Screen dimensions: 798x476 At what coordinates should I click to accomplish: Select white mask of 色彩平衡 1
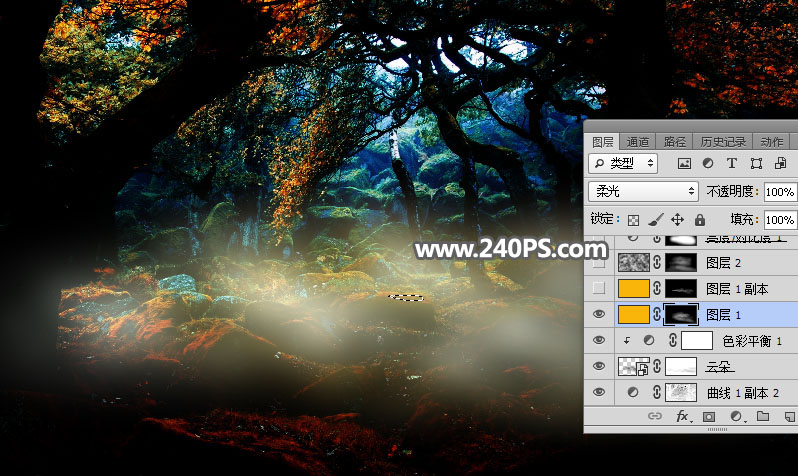tap(697, 340)
